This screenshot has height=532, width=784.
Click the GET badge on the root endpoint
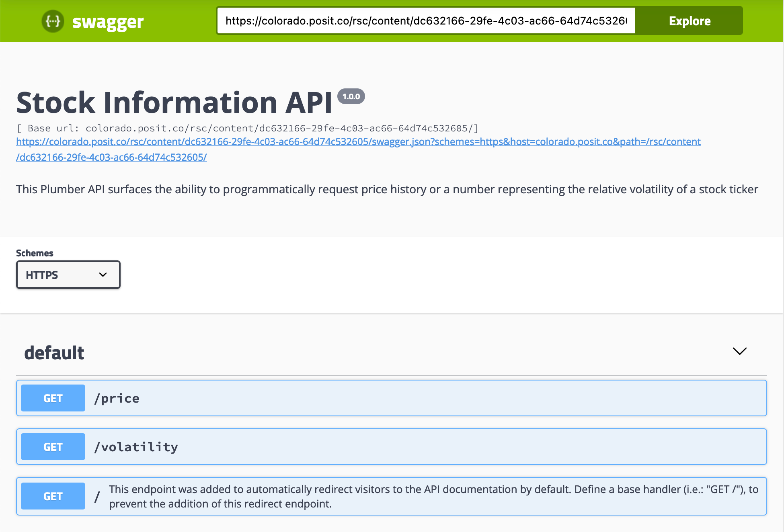[53, 496]
